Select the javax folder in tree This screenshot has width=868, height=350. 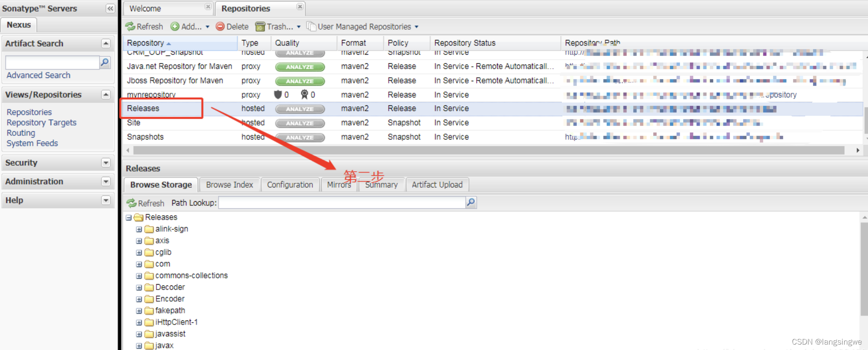click(x=164, y=345)
